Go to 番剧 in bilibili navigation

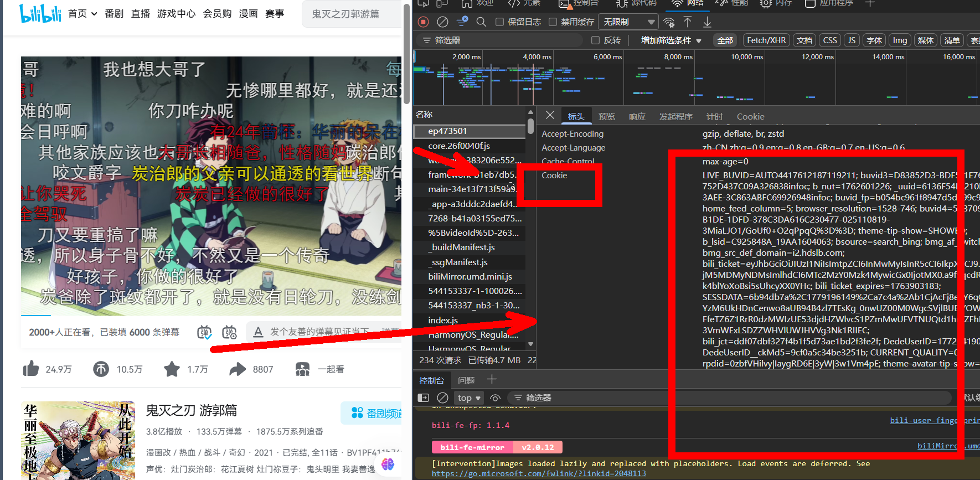coord(114,14)
